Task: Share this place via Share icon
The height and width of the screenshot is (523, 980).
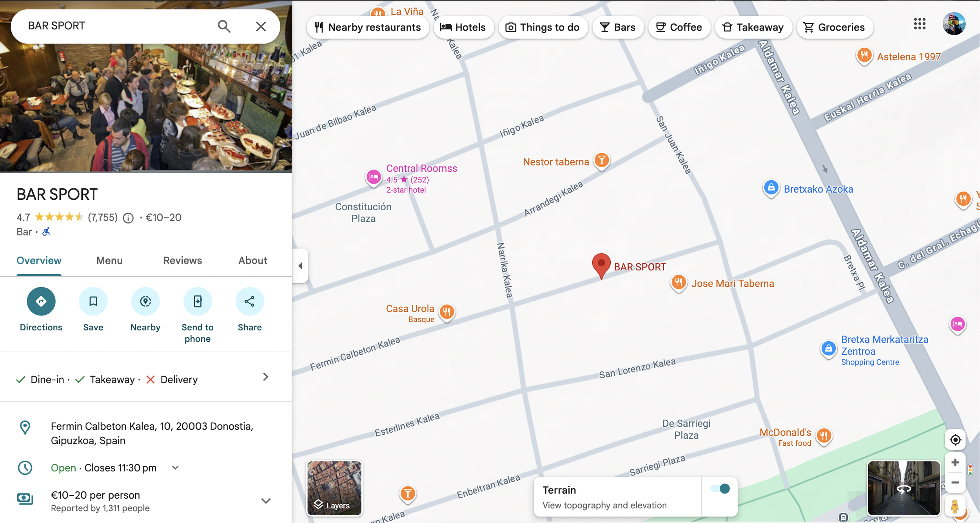Action: (249, 301)
